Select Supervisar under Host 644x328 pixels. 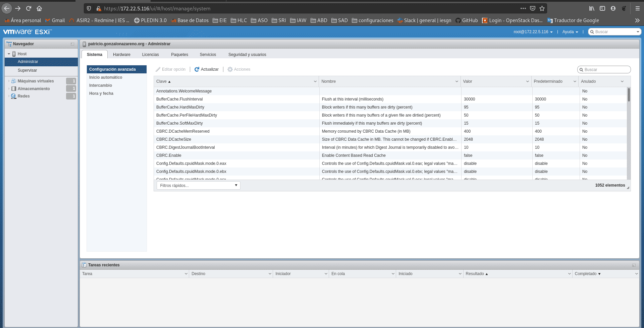coord(27,70)
